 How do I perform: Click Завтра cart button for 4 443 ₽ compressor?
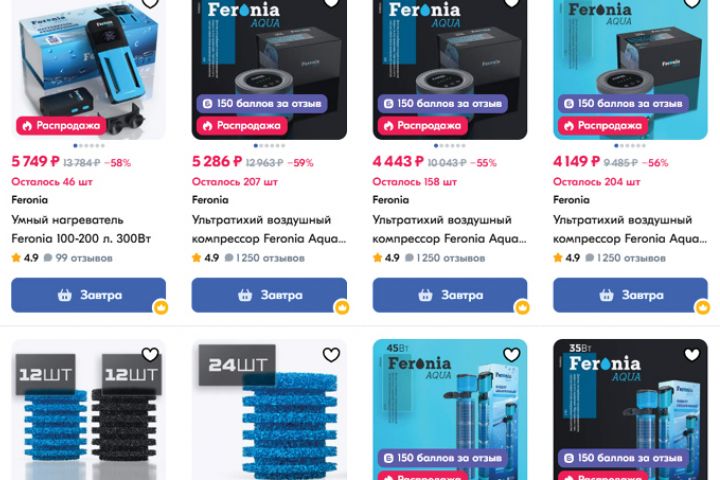click(x=450, y=295)
